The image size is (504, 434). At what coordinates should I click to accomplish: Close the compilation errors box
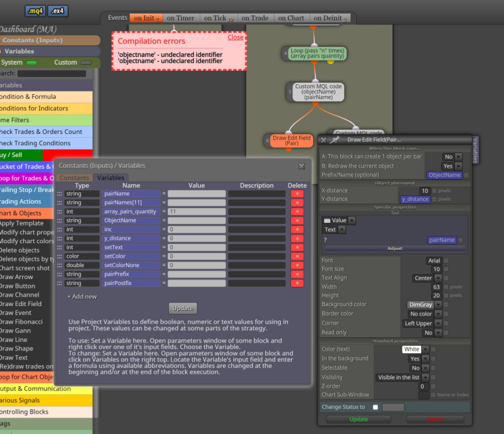(235, 38)
